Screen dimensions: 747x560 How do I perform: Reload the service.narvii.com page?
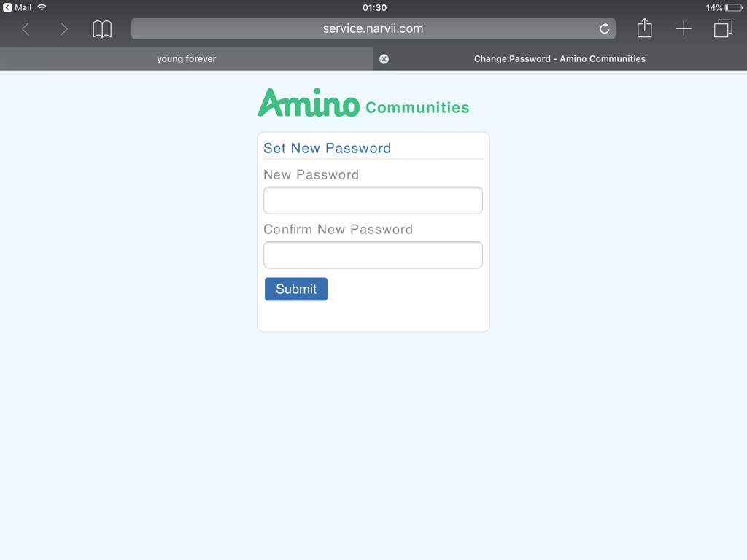604,28
